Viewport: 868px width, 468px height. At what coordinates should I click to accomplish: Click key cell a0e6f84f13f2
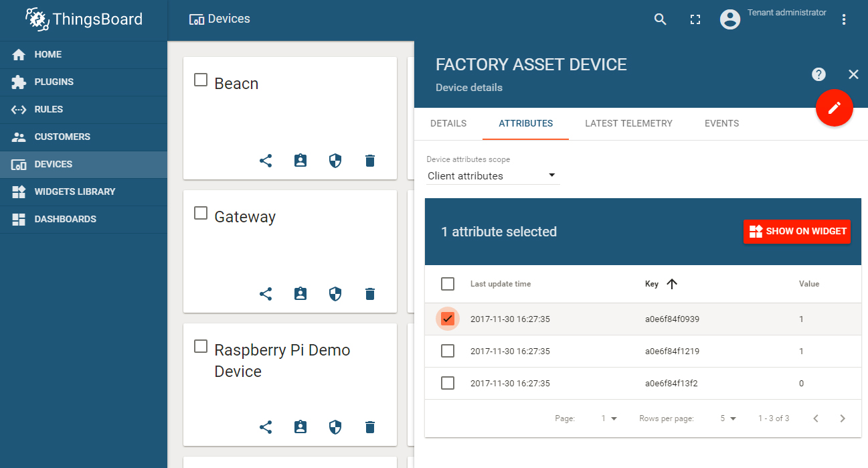[x=671, y=383]
